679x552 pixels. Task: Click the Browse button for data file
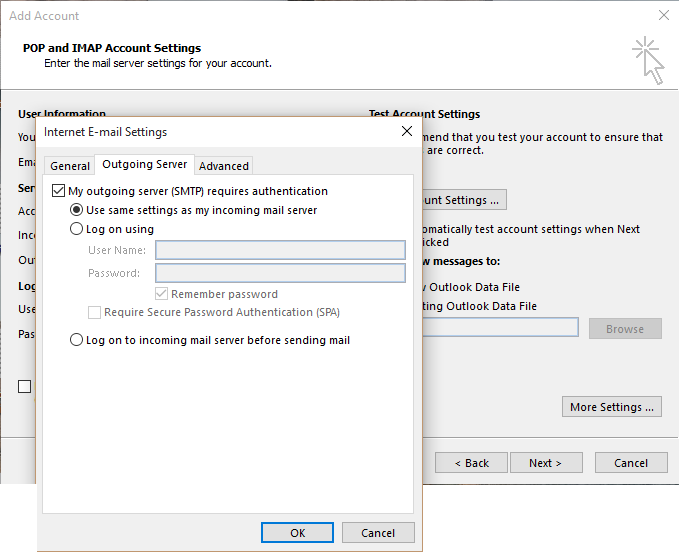(625, 329)
